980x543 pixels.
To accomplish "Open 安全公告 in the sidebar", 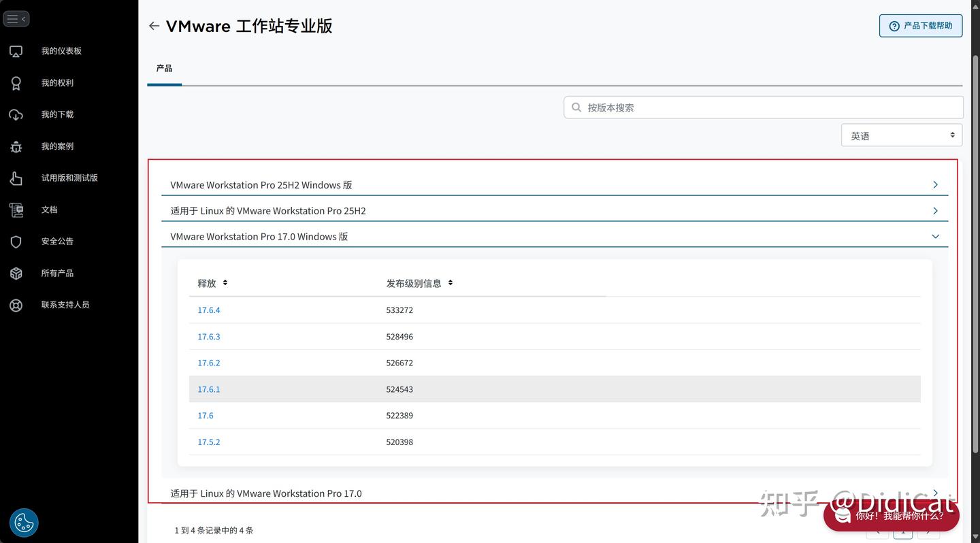I will click(x=57, y=242).
